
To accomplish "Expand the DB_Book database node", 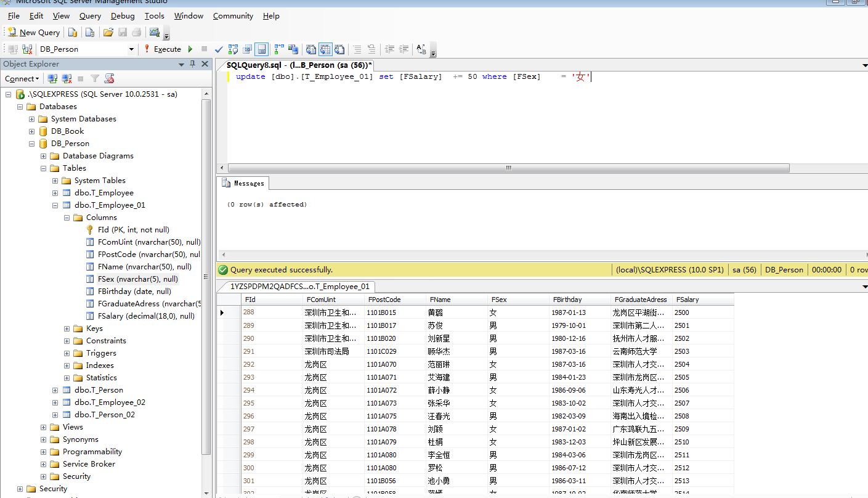I will [x=32, y=131].
